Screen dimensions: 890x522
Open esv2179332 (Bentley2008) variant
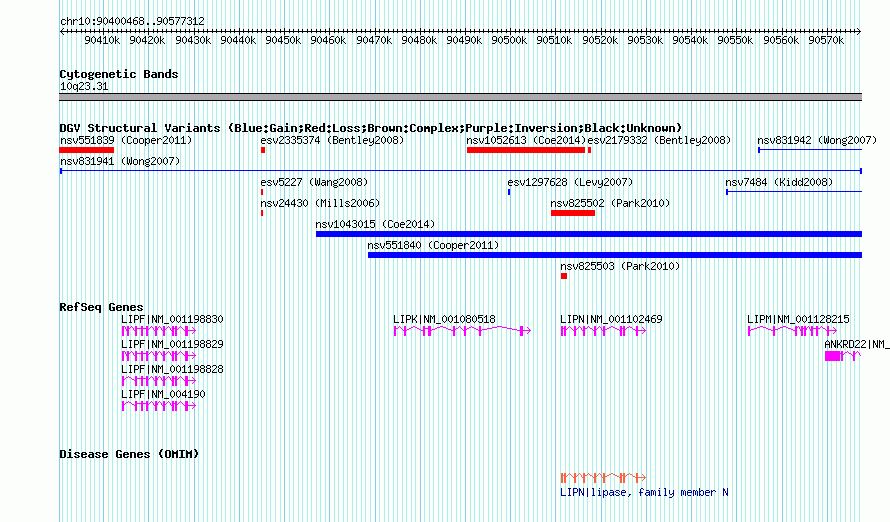tap(659, 140)
